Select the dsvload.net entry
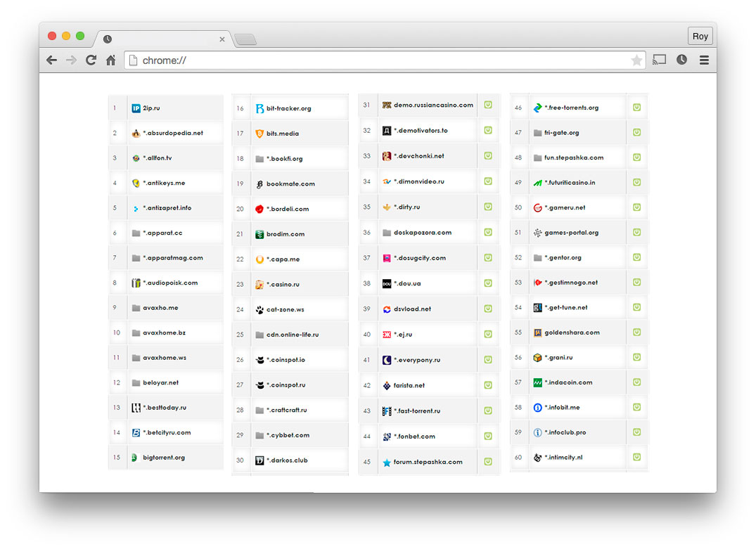This screenshot has height=549, width=756. (x=429, y=309)
